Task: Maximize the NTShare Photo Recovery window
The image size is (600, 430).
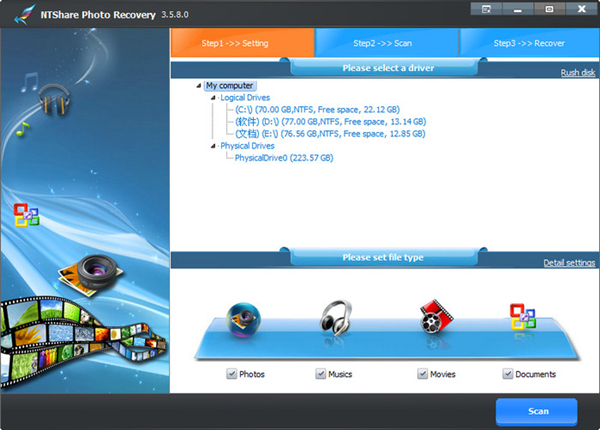Action: pyautogui.click(x=549, y=9)
